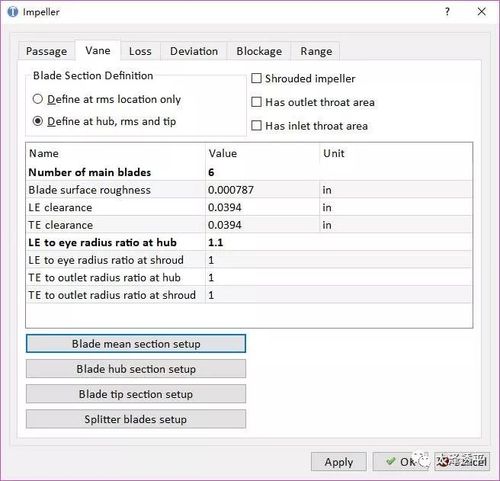Choose Define at hub, rms and tip
This screenshot has height=481, width=500.
(38, 121)
